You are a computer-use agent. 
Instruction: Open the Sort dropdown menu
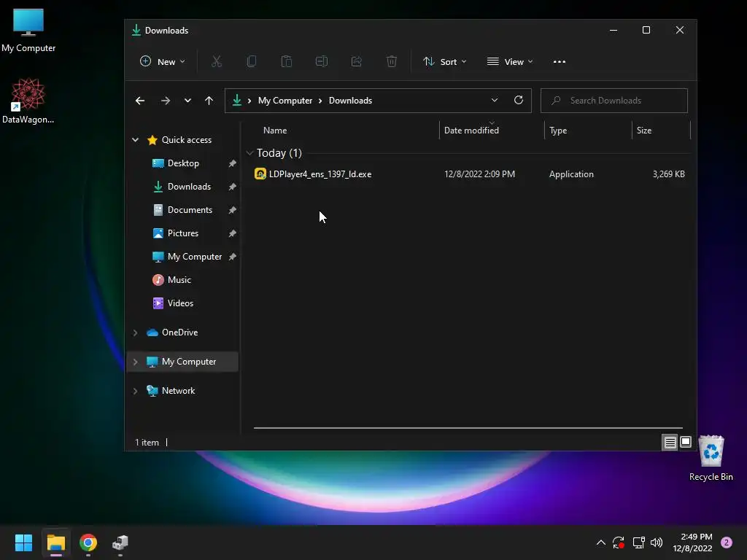444,61
